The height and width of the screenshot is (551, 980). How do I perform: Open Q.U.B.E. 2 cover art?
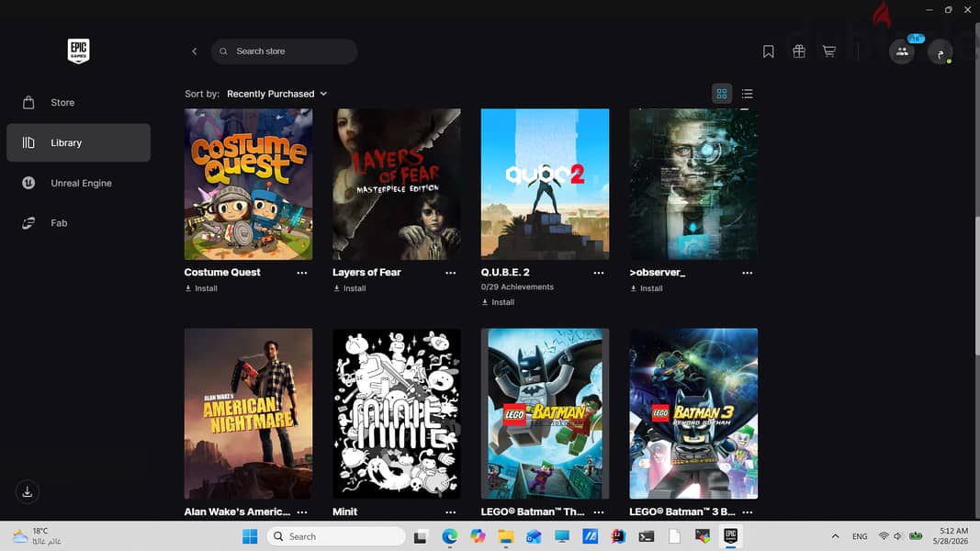tap(545, 185)
